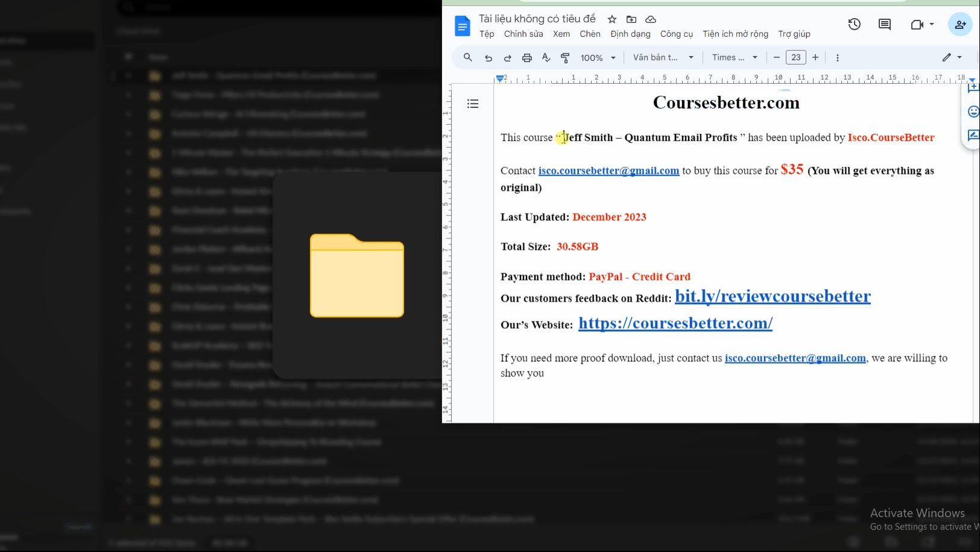This screenshot has width=980, height=552.
Task: Add an emoji reaction
Action: pyautogui.click(x=973, y=112)
